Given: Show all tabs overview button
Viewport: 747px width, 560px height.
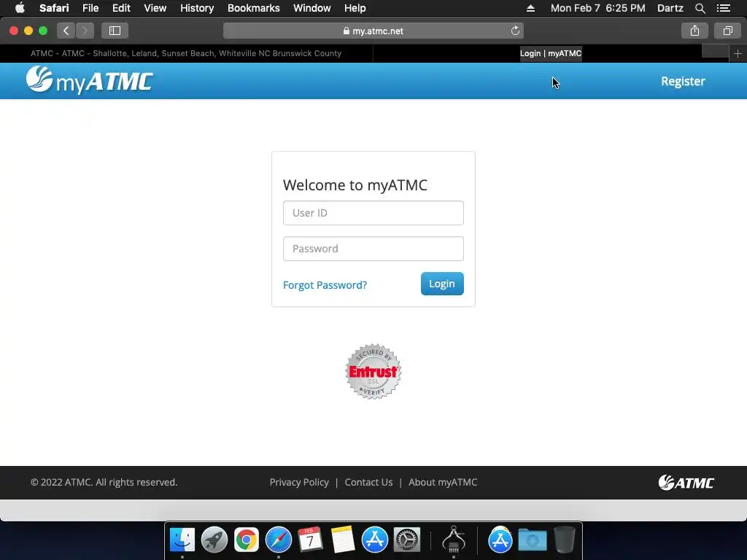Looking at the screenshot, I should 727,31.
